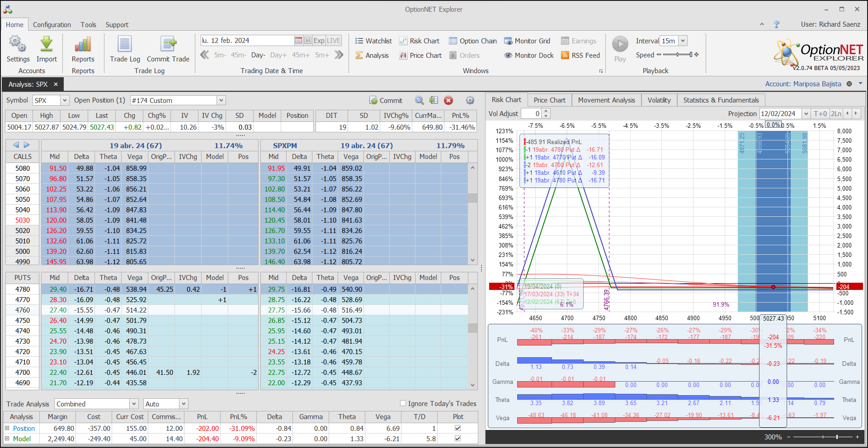Enable Ignore Today's Trades checkbox
The width and height of the screenshot is (868, 448).
click(403, 403)
